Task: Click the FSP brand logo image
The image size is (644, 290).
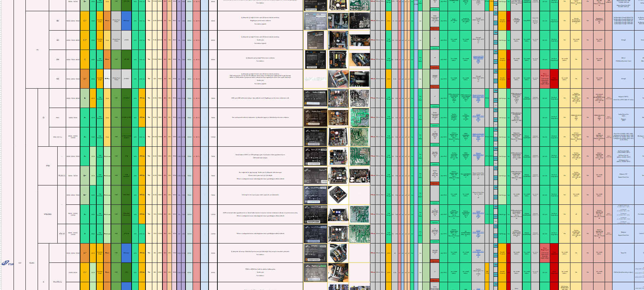Action: 7,263
